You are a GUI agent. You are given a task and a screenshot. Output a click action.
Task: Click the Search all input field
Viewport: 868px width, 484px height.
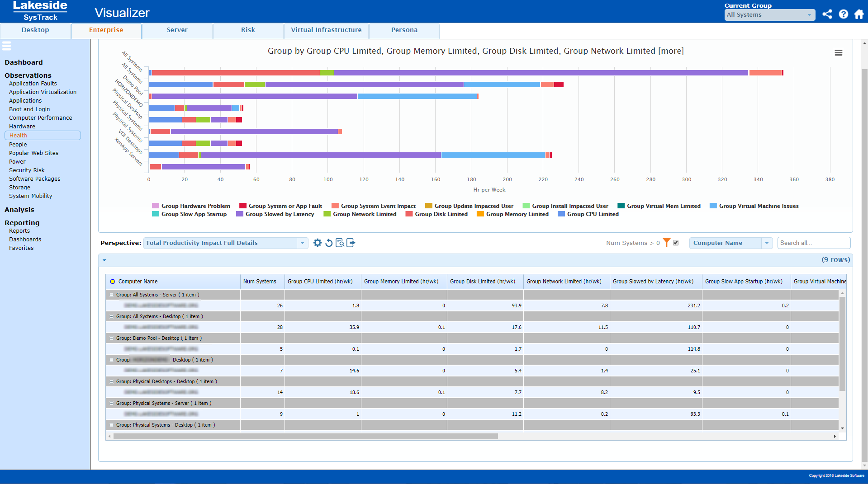[x=814, y=243]
